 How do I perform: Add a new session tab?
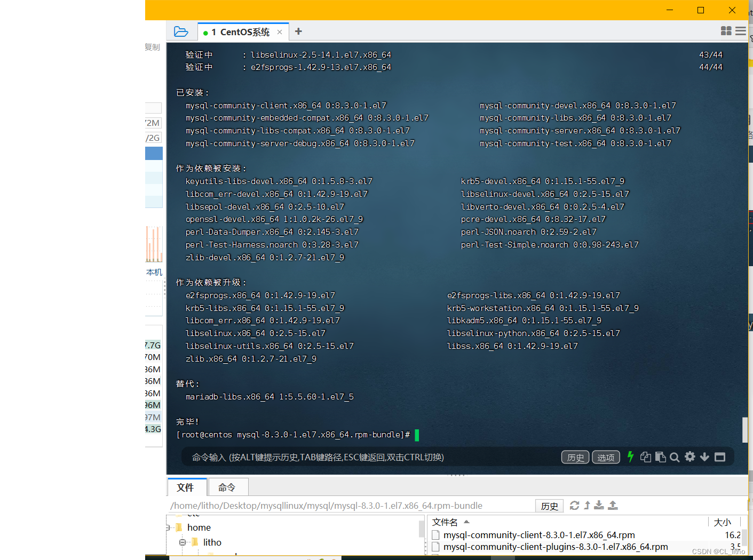(298, 31)
